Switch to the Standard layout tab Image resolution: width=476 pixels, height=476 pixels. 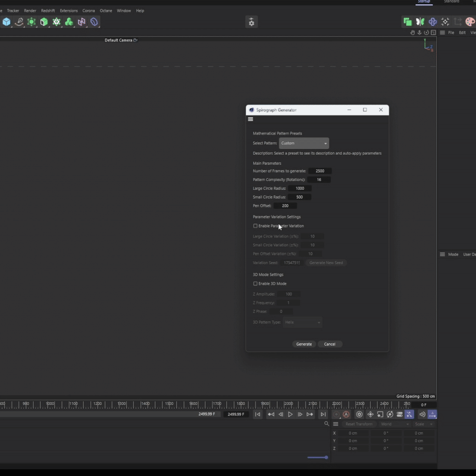pos(452,2)
